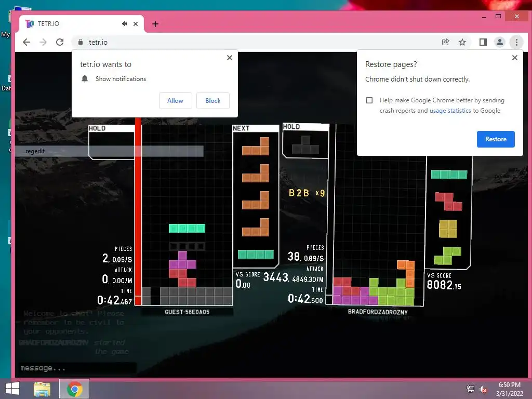Click the BRADFORDZADROZNY player name
This screenshot has width=532, height=399.
click(x=378, y=312)
